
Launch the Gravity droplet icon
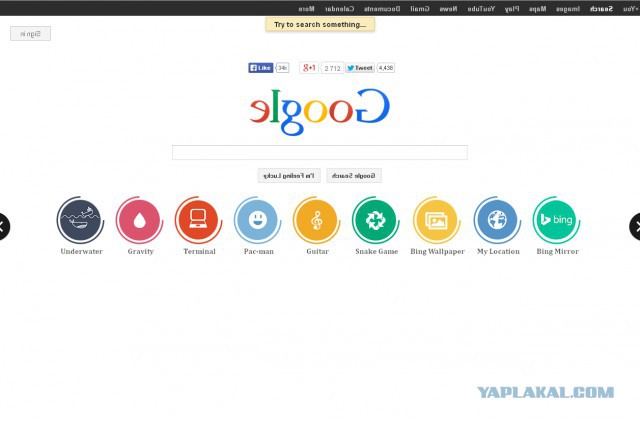coord(140,220)
